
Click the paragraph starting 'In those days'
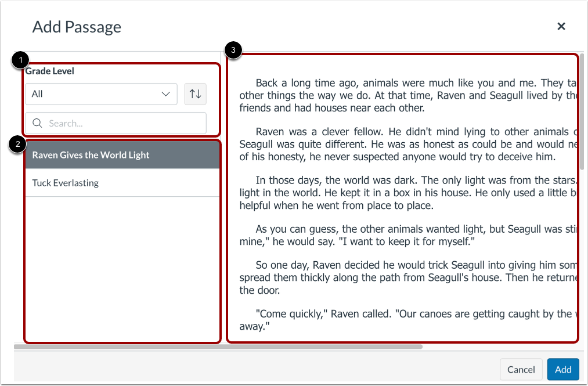[408, 193]
